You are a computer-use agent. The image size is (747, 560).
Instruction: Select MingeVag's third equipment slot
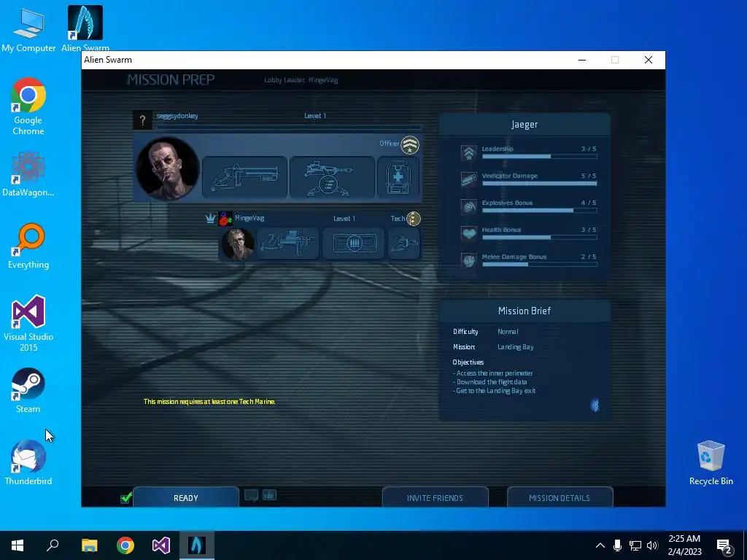tap(404, 244)
